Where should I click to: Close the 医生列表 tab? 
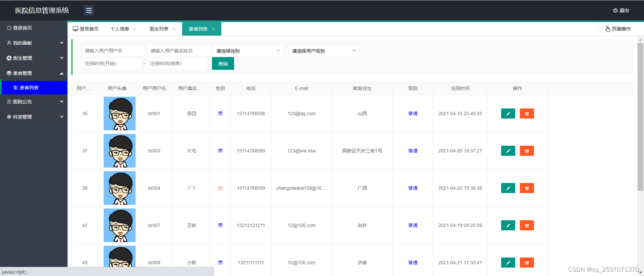tap(174, 29)
